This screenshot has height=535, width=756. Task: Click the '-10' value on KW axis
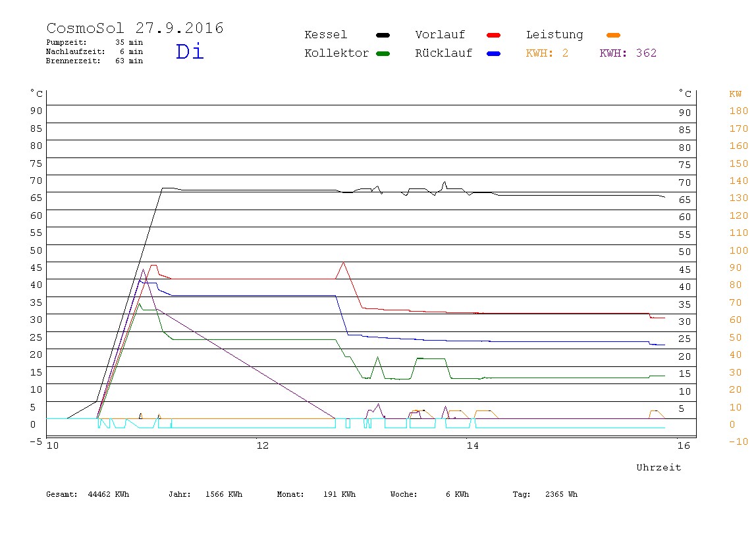click(739, 441)
